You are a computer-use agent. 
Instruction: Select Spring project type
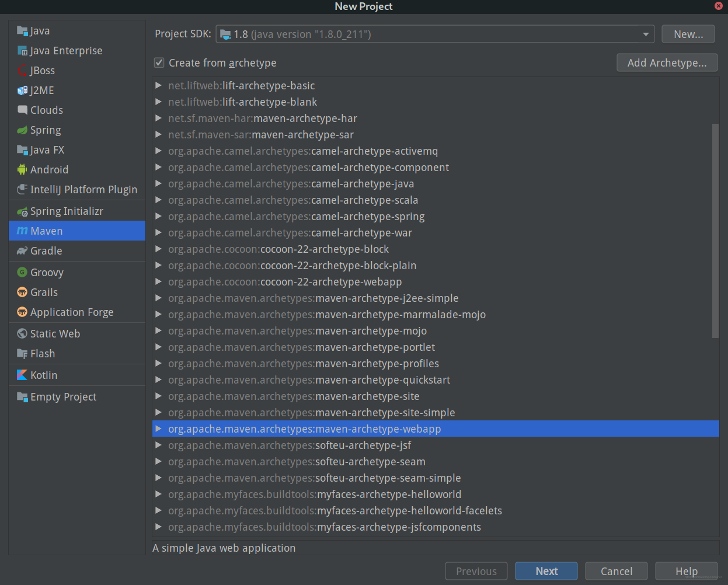point(77,130)
